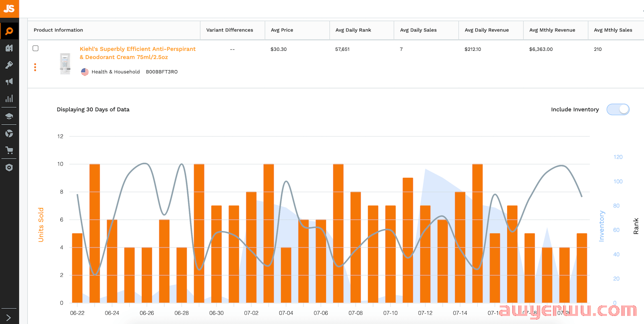
Task: Click the Kiehl's product thumbnail image
Action: coord(65,64)
